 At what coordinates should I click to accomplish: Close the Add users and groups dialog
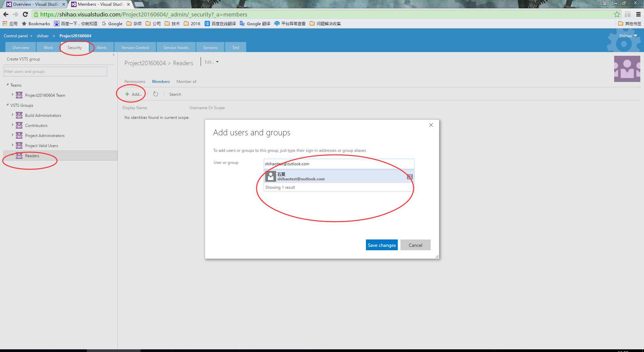431,125
